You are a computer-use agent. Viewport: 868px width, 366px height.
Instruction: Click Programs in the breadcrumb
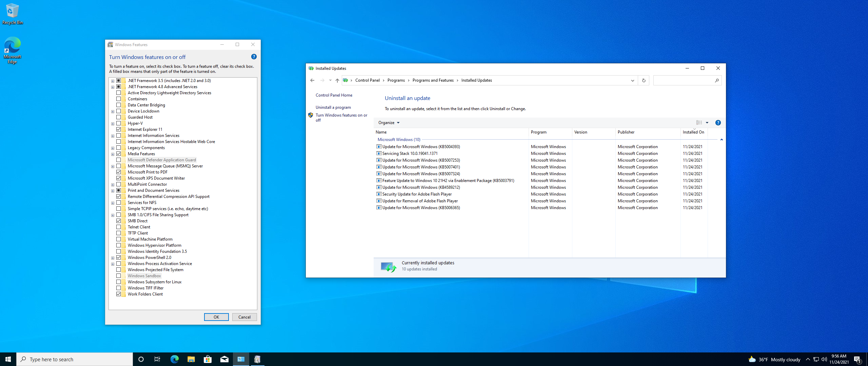(x=396, y=80)
